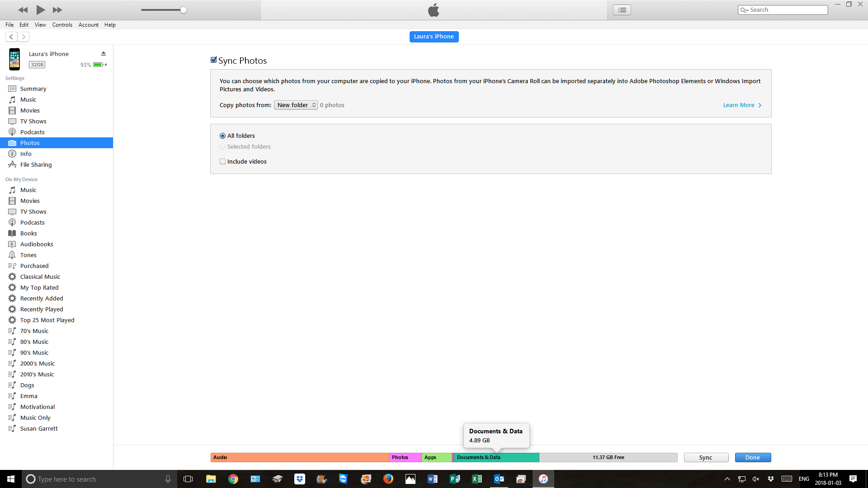Image resolution: width=868 pixels, height=488 pixels.
Task: Uncheck the Sync Photos checkbox
Action: pyautogui.click(x=214, y=60)
